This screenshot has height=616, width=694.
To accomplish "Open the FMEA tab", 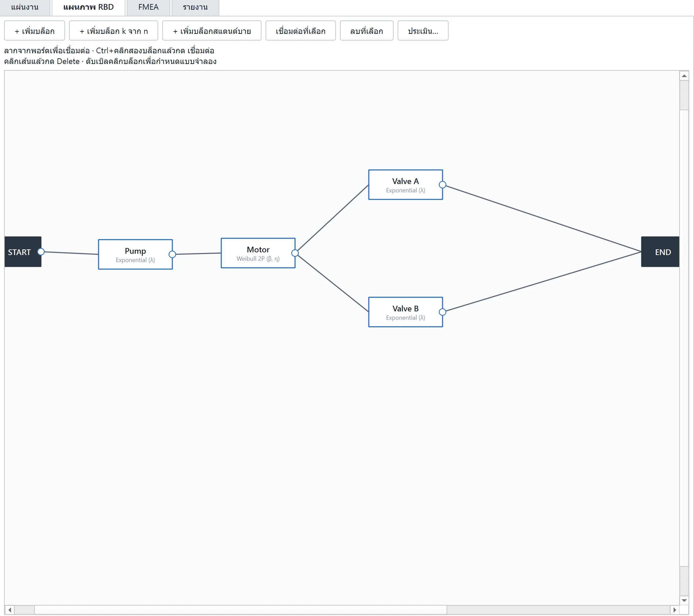I will (x=149, y=7).
